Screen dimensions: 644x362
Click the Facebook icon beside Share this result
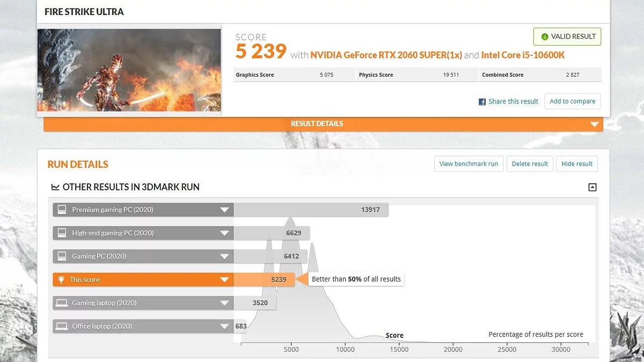coord(482,101)
